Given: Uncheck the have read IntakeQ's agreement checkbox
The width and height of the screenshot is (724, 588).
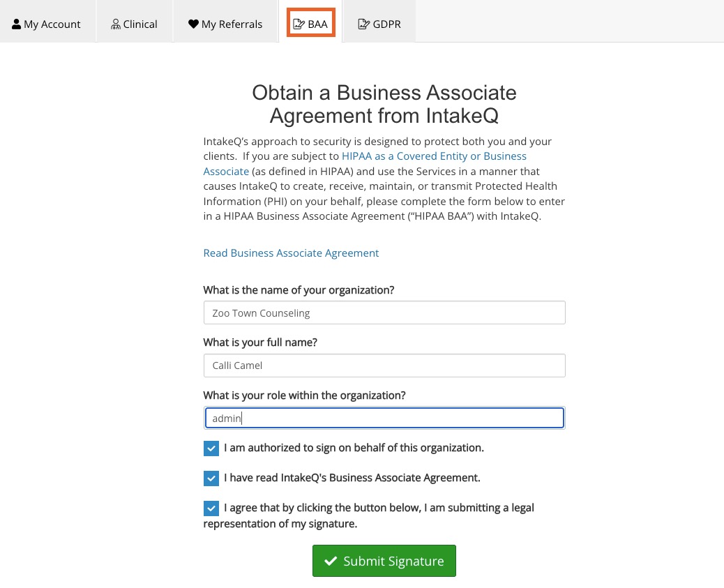Looking at the screenshot, I should 211,478.
